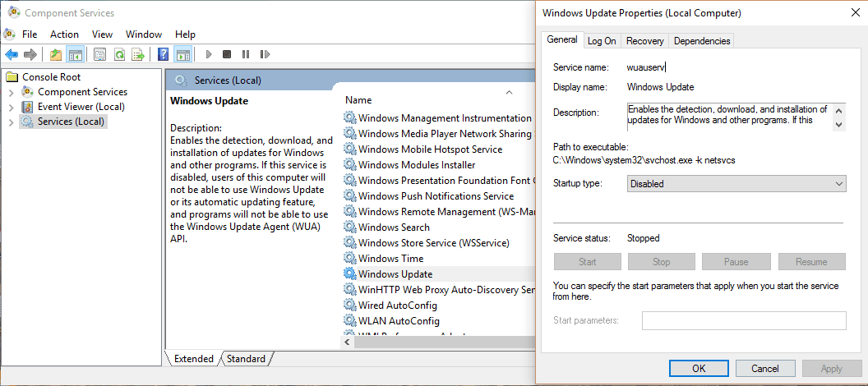Expand the Component Services tree node
The height and width of the screenshot is (386, 868).
[11, 92]
